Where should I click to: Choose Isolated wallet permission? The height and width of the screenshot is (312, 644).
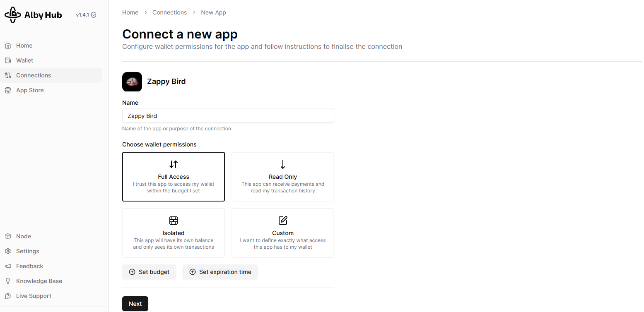pos(174,233)
